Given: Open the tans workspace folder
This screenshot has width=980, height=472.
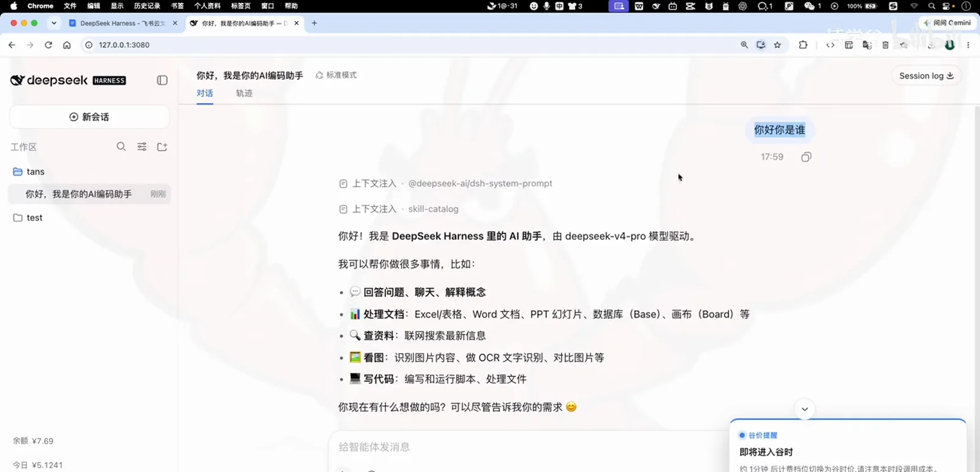Looking at the screenshot, I should pos(89,172).
